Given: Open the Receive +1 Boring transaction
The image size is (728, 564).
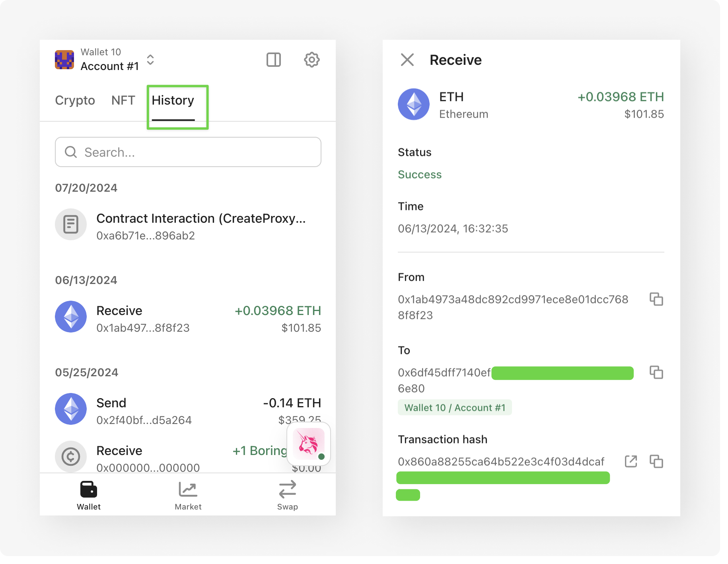Looking at the screenshot, I should click(171, 457).
